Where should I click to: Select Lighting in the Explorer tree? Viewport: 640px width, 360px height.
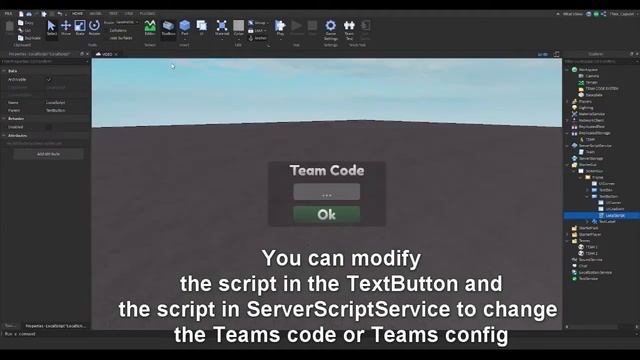pyautogui.click(x=586, y=108)
